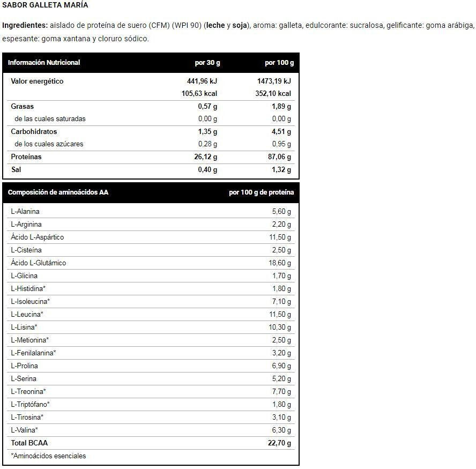
Task: Click the Información Nutricional table header
Action: click(44, 63)
